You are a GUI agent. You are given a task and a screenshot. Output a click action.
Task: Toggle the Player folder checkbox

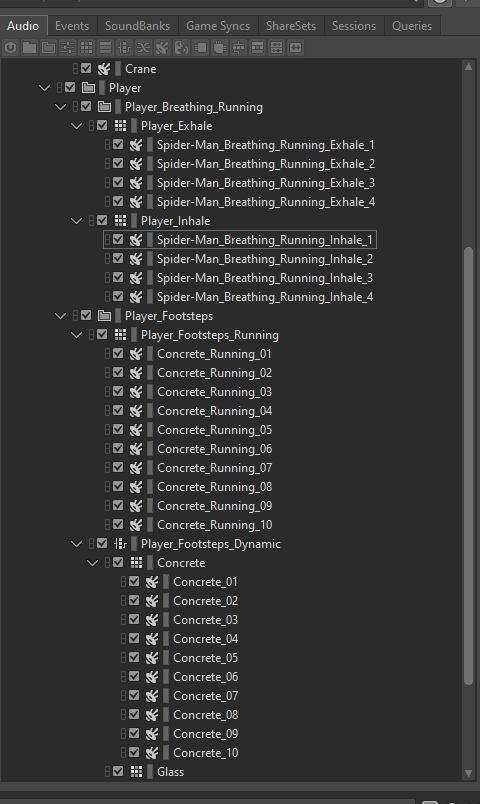(70, 87)
